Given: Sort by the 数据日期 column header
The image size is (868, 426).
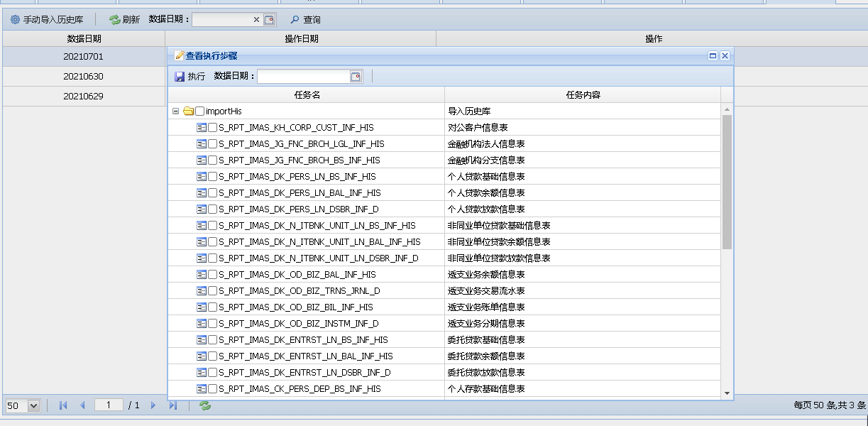Looking at the screenshot, I should [84, 39].
